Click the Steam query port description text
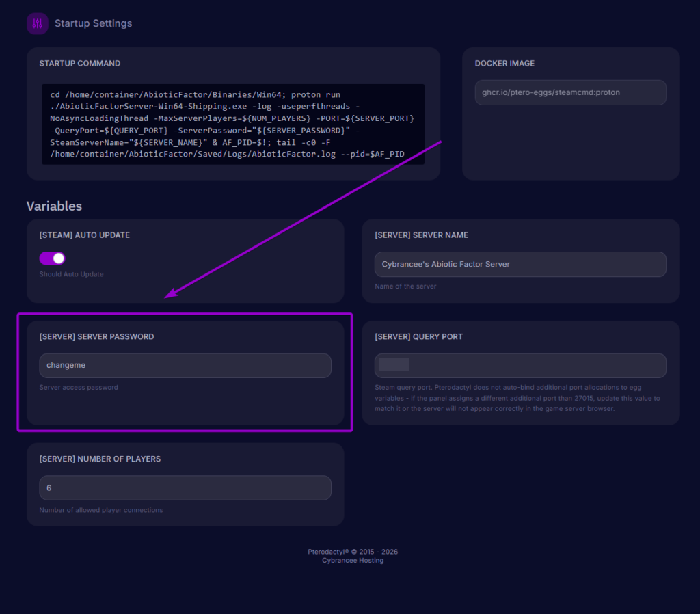This screenshot has height=614, width=700. pos(517,398)
